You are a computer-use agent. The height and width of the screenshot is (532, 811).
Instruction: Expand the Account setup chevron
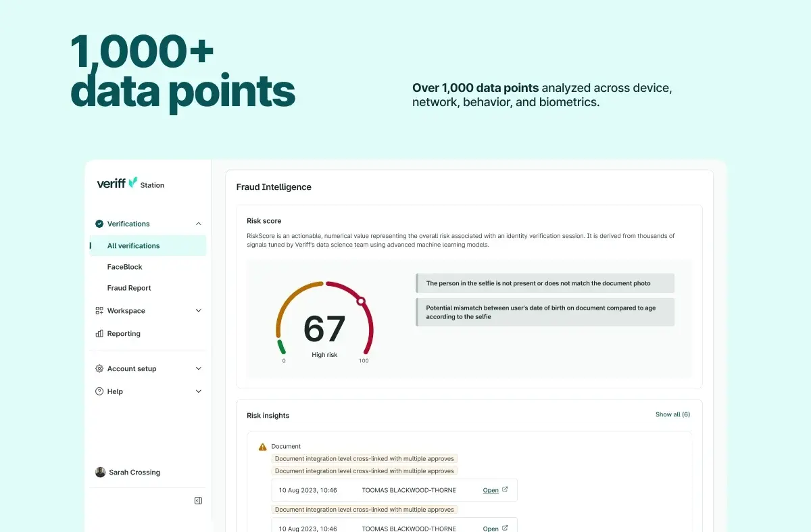[198, 368]
